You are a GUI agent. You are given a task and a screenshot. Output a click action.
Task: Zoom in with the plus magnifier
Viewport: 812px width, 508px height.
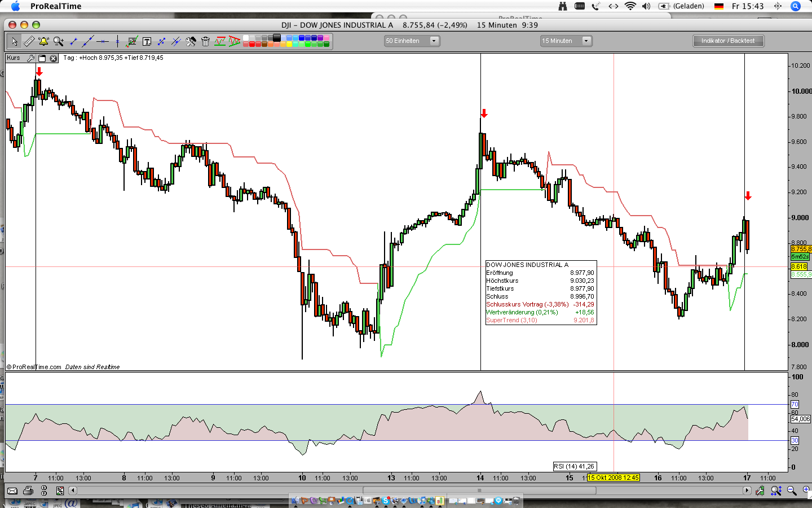click(x=806, y=491)
